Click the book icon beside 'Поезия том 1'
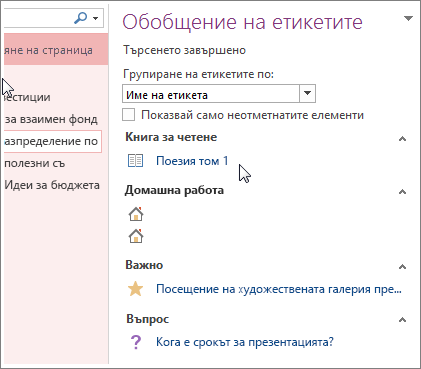 tap(136, 161)
